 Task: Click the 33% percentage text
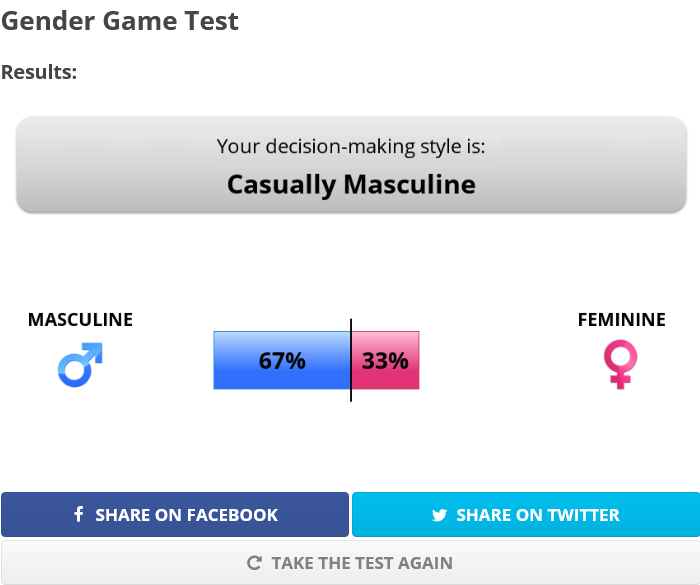(x=385, y=360)
